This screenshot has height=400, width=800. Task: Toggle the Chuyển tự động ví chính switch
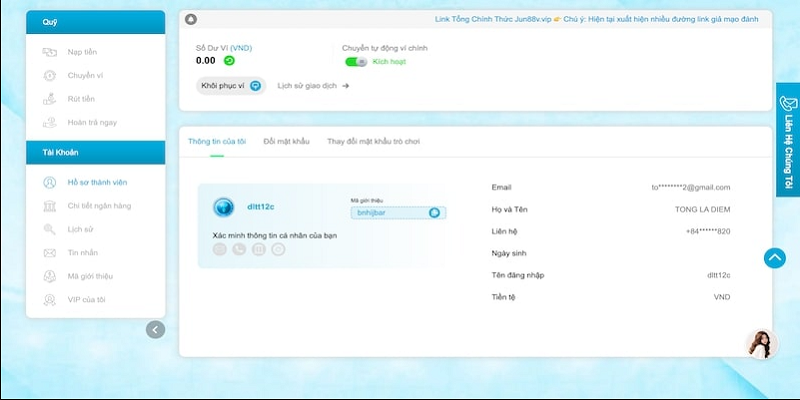[356, 62]
